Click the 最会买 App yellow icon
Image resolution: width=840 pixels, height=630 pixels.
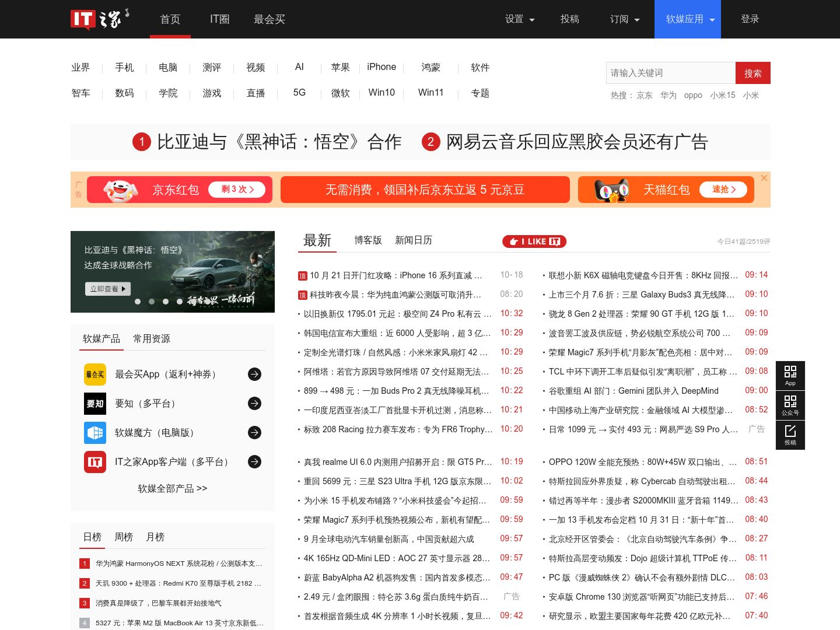(x=95, y=374)
